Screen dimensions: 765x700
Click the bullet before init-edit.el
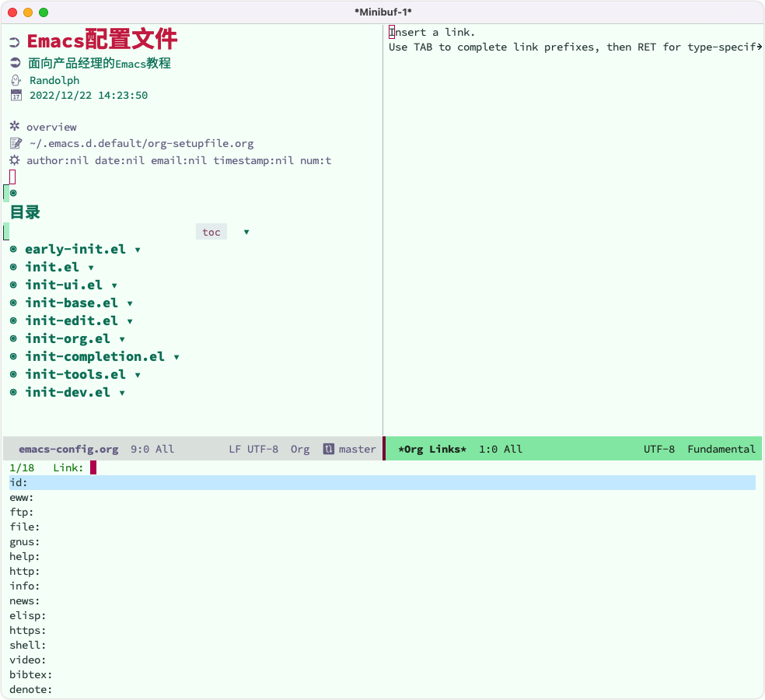point(14,320)
